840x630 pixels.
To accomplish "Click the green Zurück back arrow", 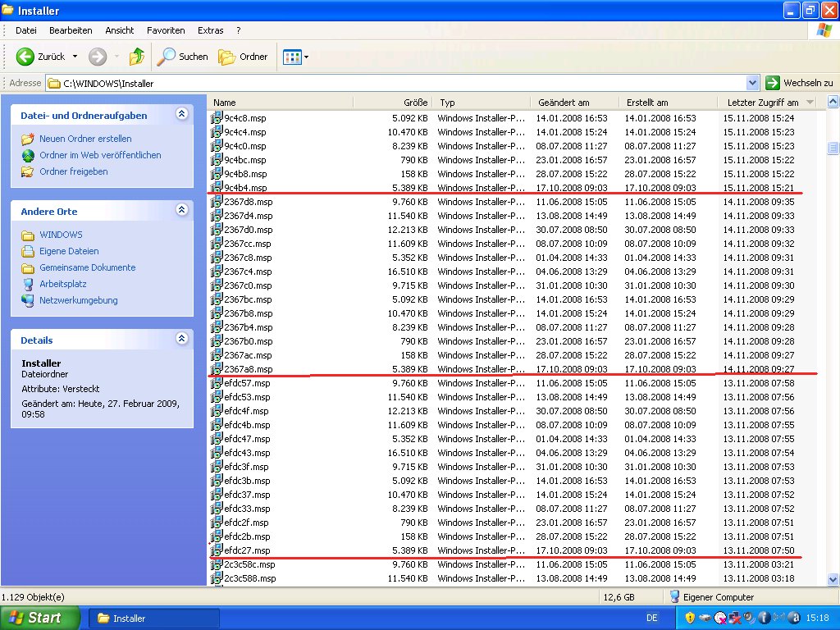I will click(25, 57).
